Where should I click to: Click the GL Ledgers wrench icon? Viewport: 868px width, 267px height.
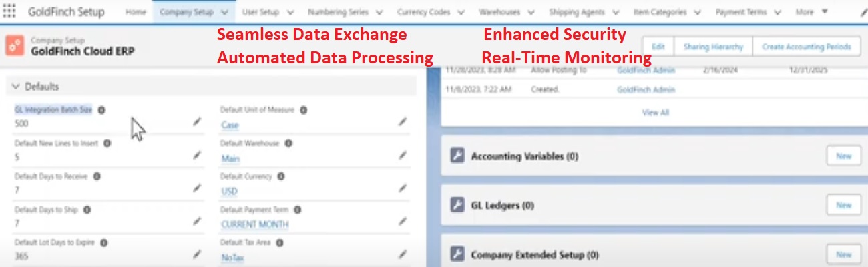click(457, 205)
